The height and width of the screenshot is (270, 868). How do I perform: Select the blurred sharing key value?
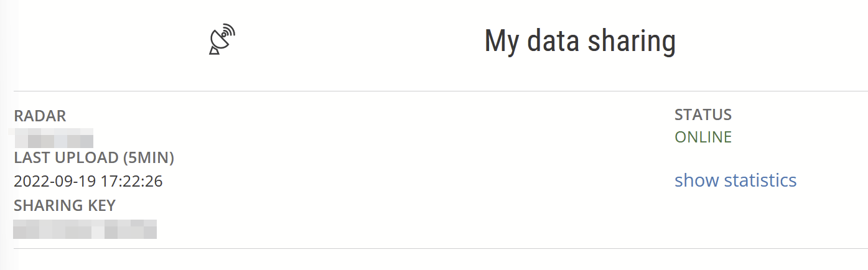click(85, 229)
